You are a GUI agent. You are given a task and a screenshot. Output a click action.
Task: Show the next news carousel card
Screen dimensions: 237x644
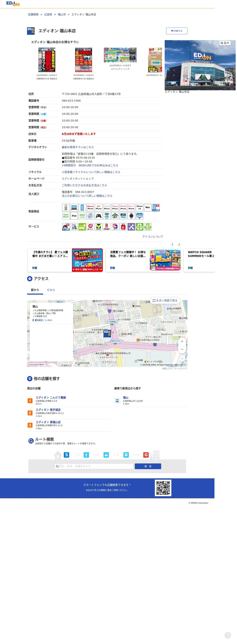pos(179,244)
